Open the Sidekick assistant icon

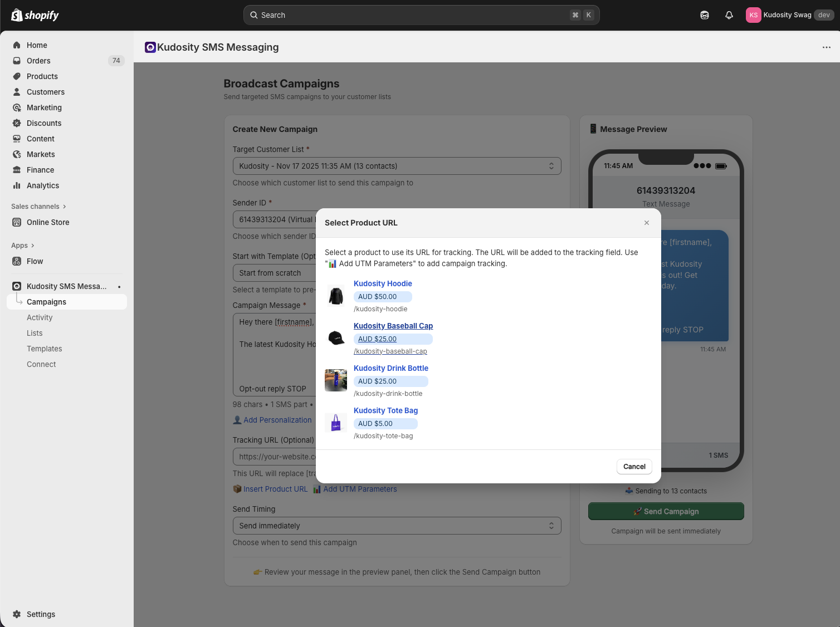click(705, 15)
